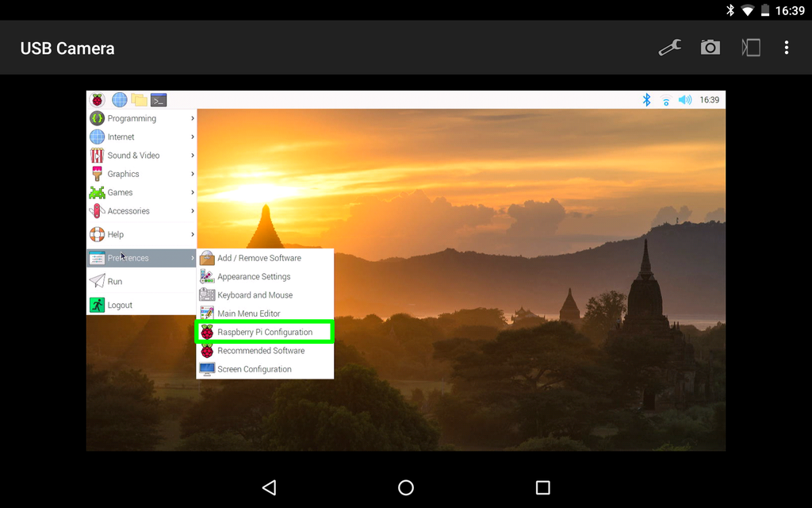The height and width of the screenshot is (508, 812).
Task: Launch the web browser globe icon
Action: pos(119,99)
